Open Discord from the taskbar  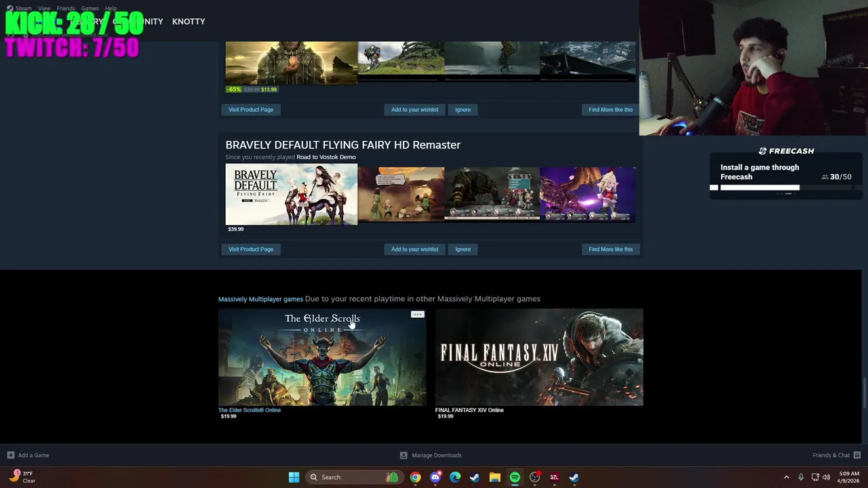coord(435,477)
